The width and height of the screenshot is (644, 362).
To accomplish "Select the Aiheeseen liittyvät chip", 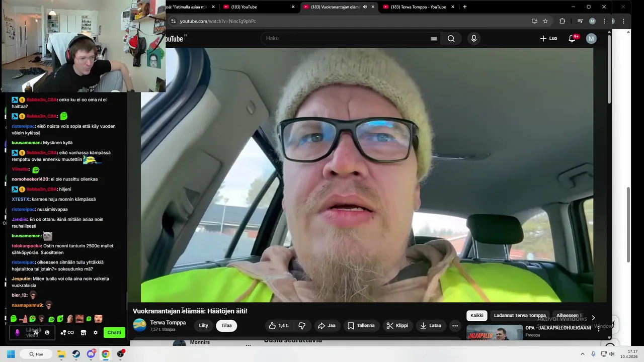I will point(569,315).
